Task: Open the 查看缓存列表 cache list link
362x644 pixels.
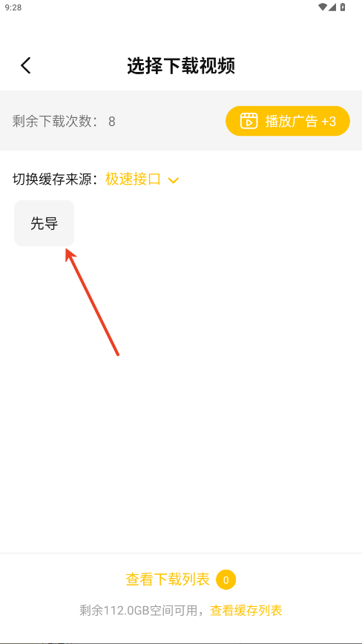Action: [246, 611]
